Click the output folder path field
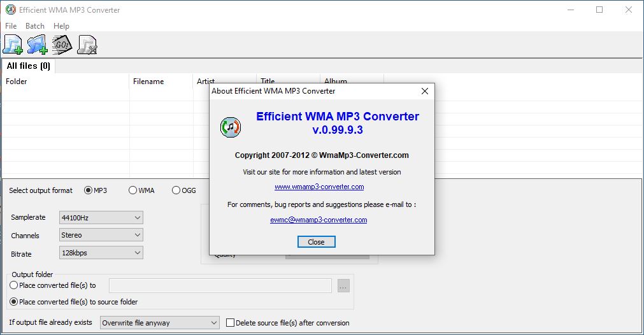 coord(220,286)
